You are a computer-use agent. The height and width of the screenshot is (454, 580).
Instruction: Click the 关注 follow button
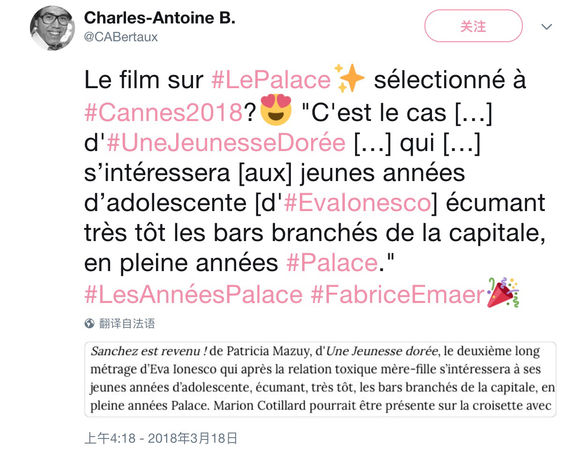tap(473, 26)
